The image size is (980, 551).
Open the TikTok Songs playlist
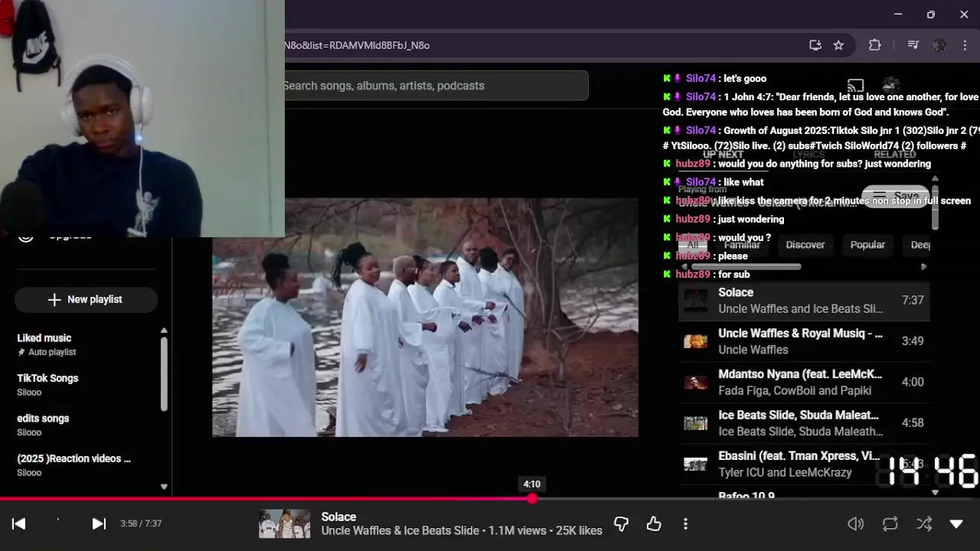[x=47, y=384]
